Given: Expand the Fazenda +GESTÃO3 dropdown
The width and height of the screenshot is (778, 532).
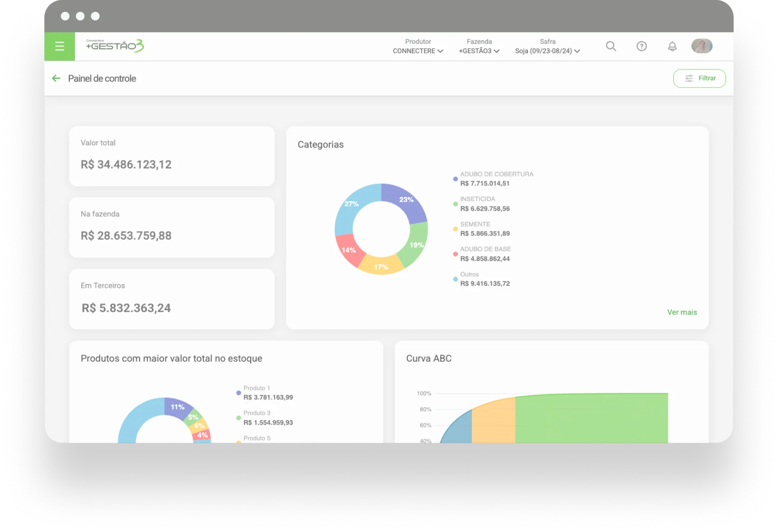Looking at the screenshot, I should point(479,47).
